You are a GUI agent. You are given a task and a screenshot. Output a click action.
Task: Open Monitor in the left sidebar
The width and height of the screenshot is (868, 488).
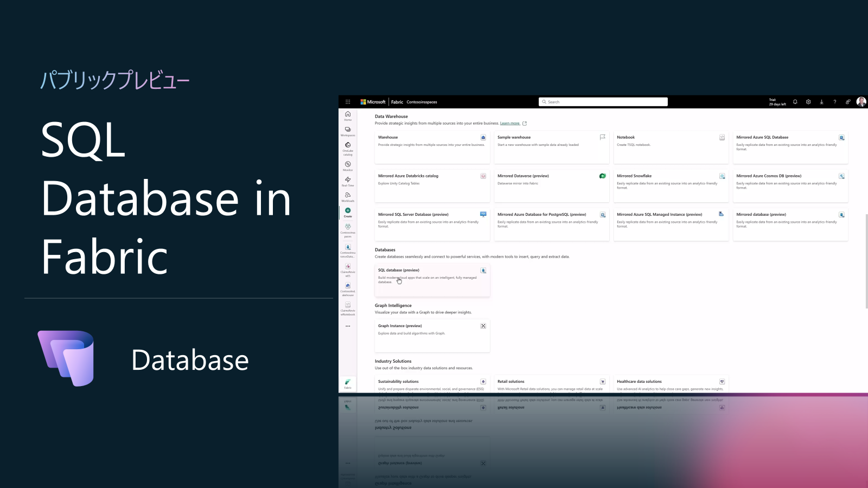[348, 166]
